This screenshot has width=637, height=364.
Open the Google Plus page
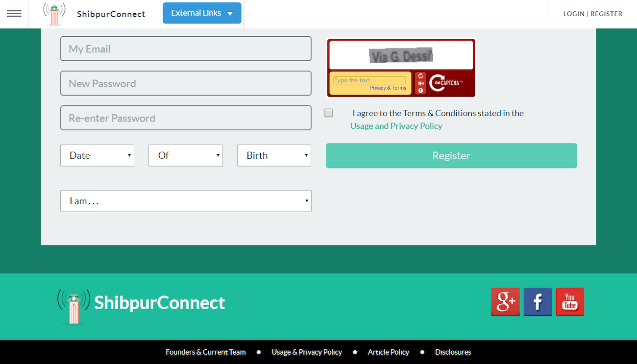tap(505, 302)
